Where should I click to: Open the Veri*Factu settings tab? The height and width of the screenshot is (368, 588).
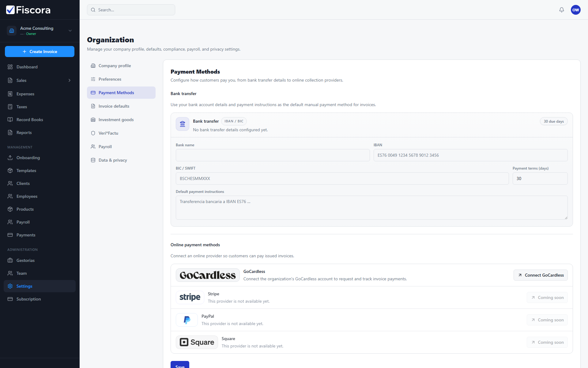tap(121, 133)
